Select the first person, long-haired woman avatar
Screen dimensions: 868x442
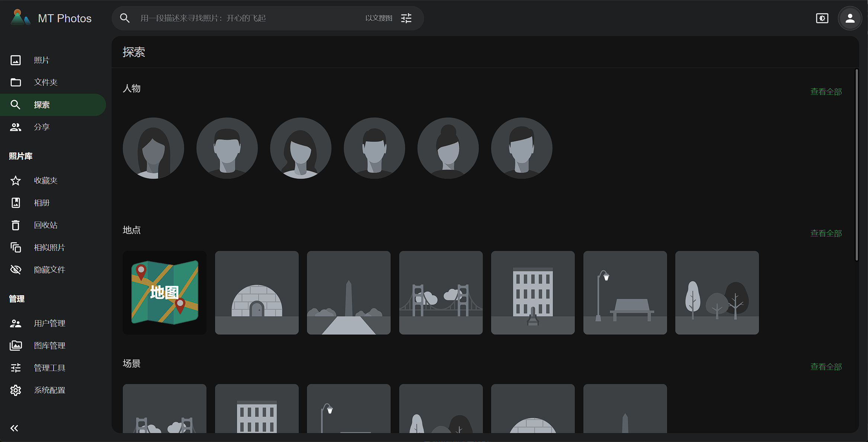click(153, 148)
